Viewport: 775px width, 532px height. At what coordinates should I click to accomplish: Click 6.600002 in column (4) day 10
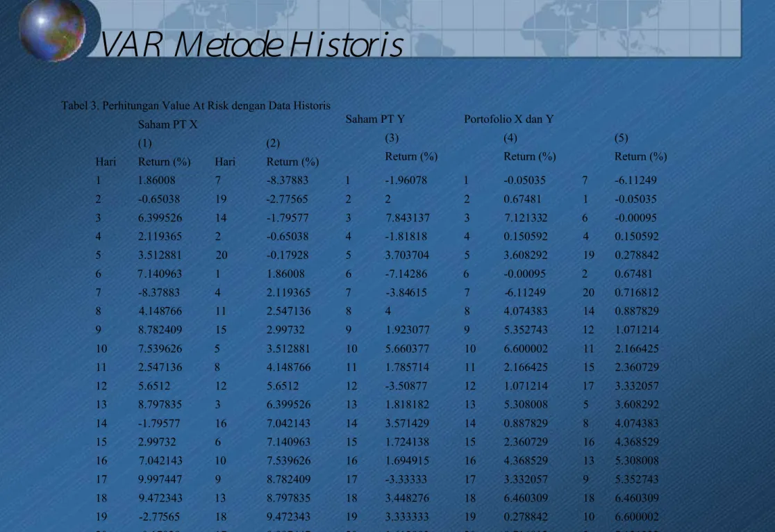click(526, 349)
